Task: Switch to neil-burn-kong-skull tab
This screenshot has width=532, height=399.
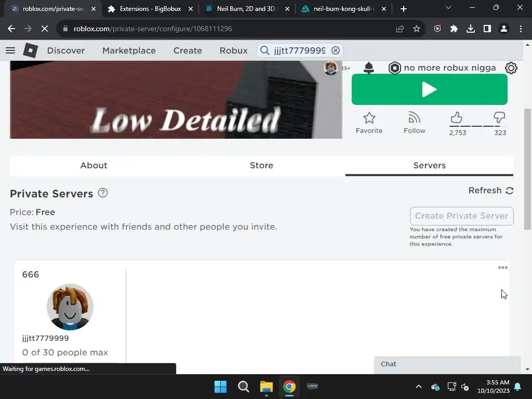Action: 343,9
